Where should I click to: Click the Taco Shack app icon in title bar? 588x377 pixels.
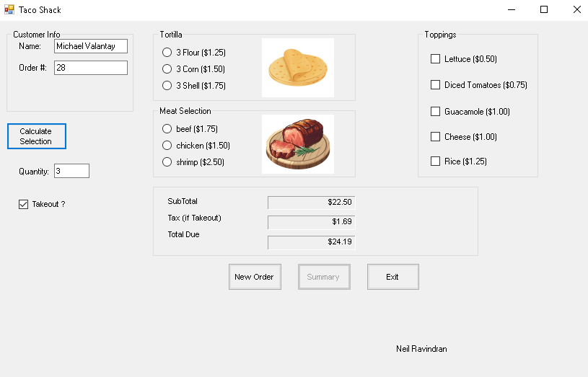pos(9,10)
